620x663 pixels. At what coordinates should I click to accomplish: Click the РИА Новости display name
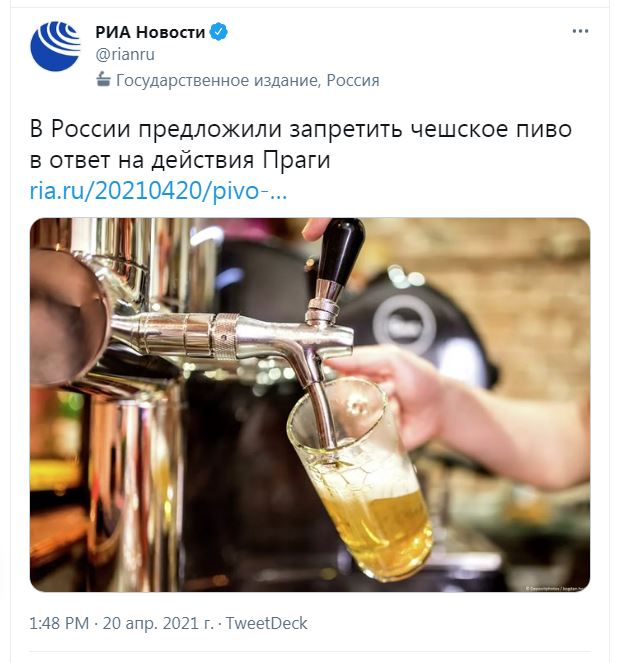(150, 32)
